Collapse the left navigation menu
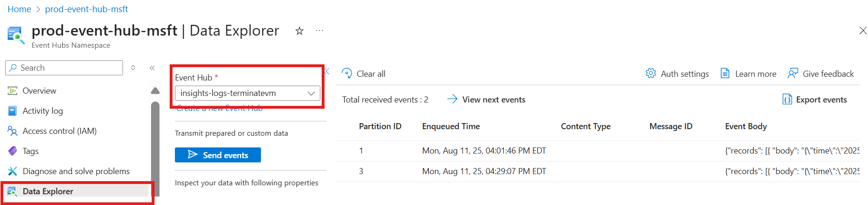Image resolution: width=868 pixels, height=205 pixels. click(x=152, y=68)
